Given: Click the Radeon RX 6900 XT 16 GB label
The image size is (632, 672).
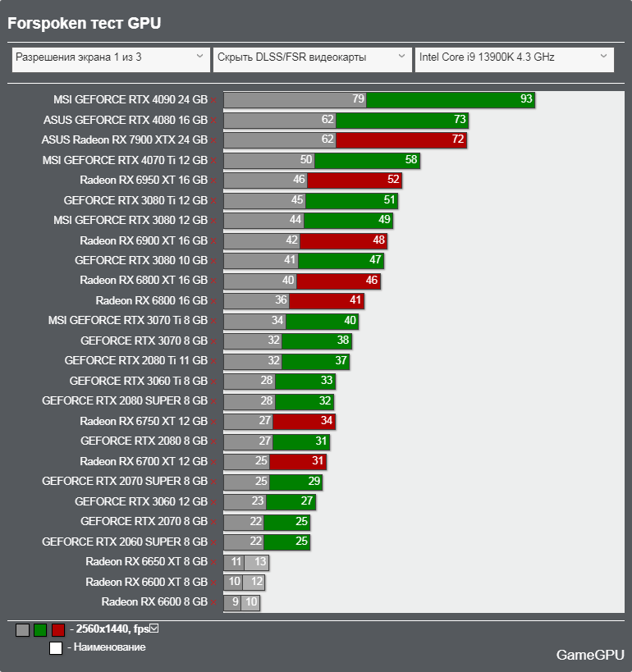Looking at the screenshot, I should click(x=144, y=241).
